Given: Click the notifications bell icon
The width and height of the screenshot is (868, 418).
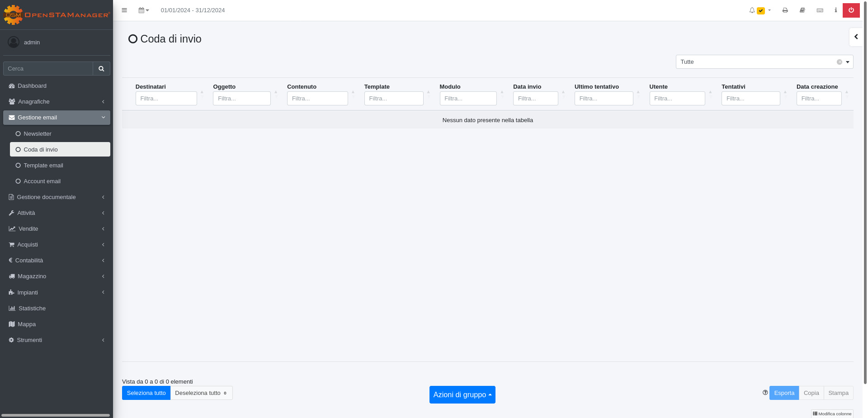Looking at the screenshot, I should pyautogui.click(x=752, y=10).
